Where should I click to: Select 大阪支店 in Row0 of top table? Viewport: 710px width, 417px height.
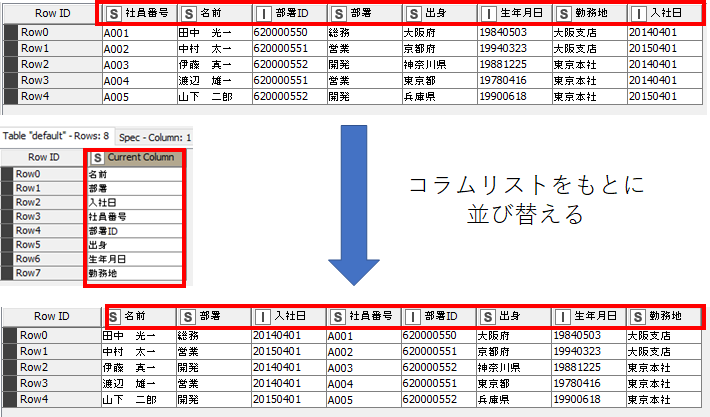click(x=590, y=33)
